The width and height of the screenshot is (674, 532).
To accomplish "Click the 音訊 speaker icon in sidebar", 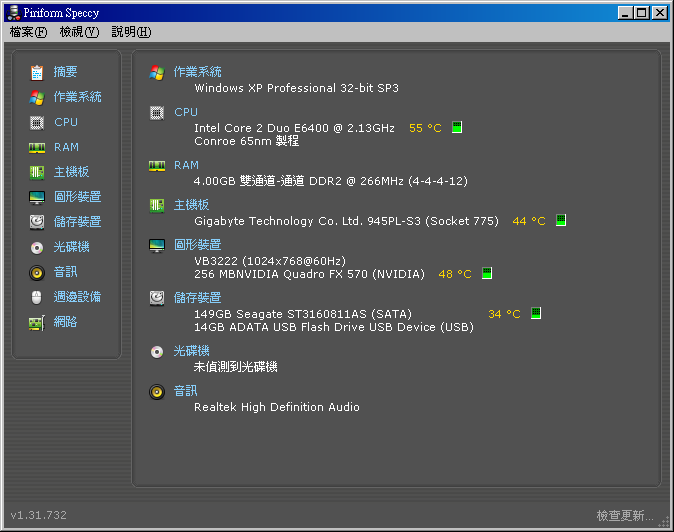I will click(x=37, y=272).
